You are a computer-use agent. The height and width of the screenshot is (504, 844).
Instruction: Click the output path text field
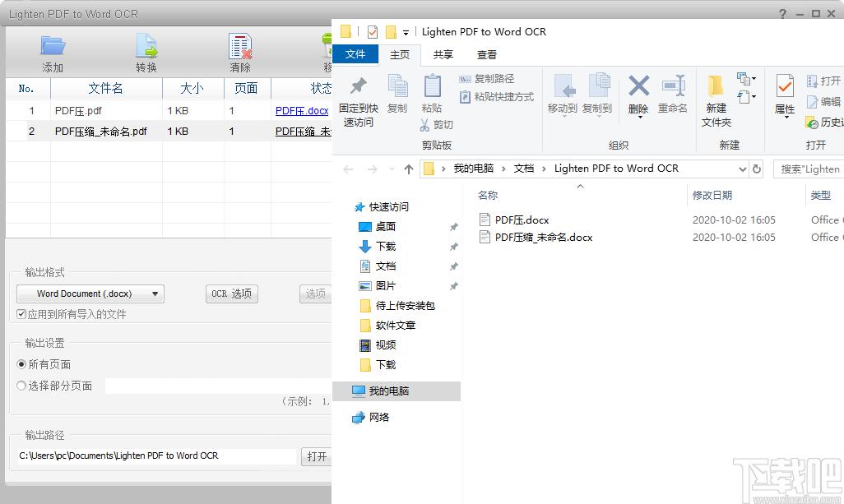pyautogui.click(x=156, y=456)
